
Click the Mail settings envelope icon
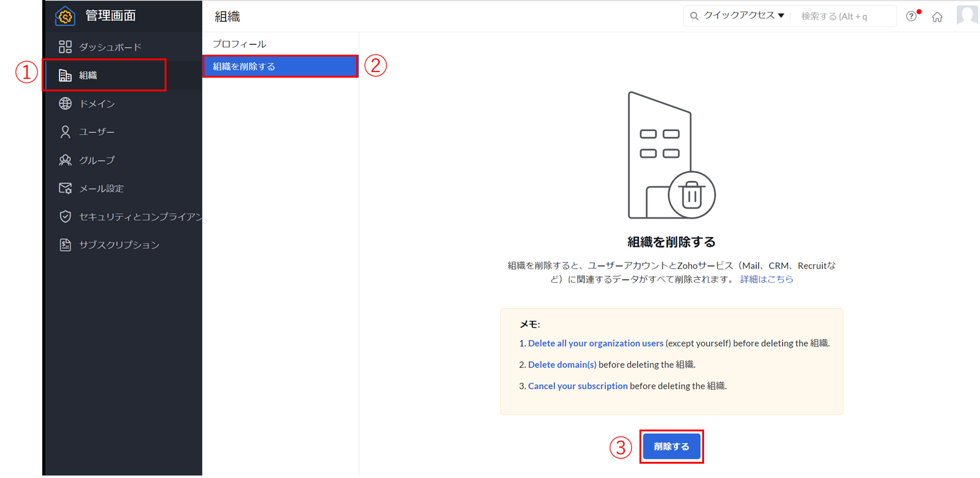coord(65,188)
